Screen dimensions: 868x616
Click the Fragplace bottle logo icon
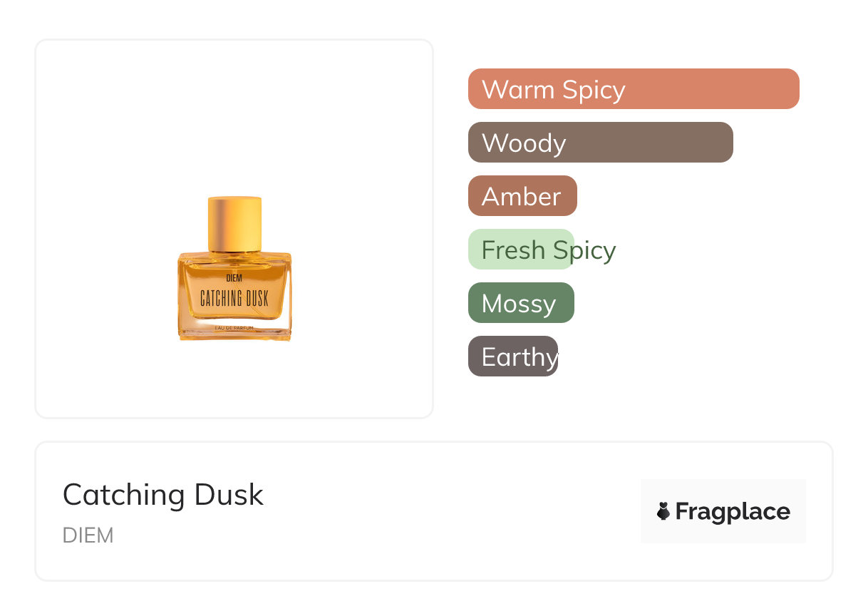click(x=663, y=511)
